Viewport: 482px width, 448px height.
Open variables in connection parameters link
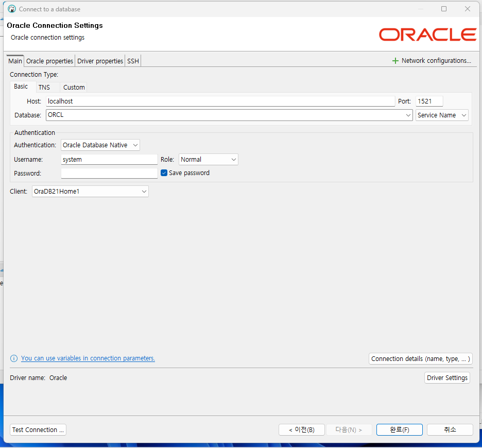click(x=88, y=358)
